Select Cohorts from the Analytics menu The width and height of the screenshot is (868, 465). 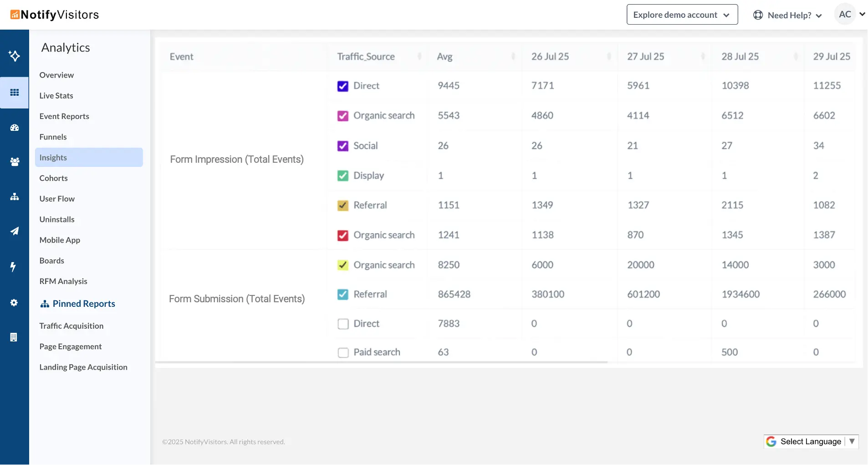53,178
